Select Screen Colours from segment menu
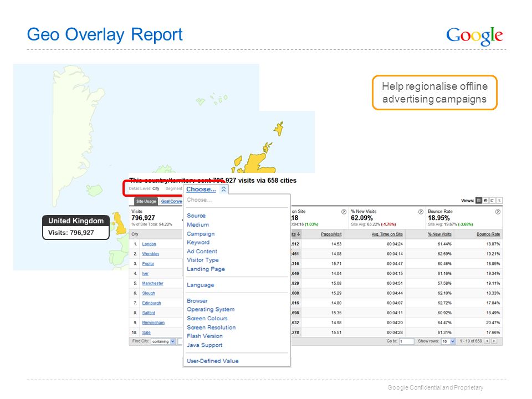The width and height of the screenshot is (532, 399). 207,318
